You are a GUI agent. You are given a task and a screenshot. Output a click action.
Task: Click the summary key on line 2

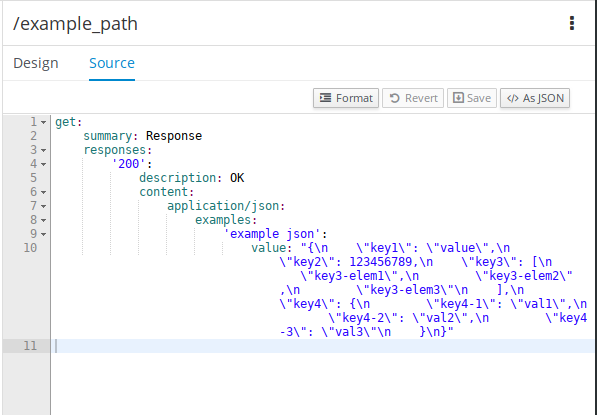[x=107, y=136]
